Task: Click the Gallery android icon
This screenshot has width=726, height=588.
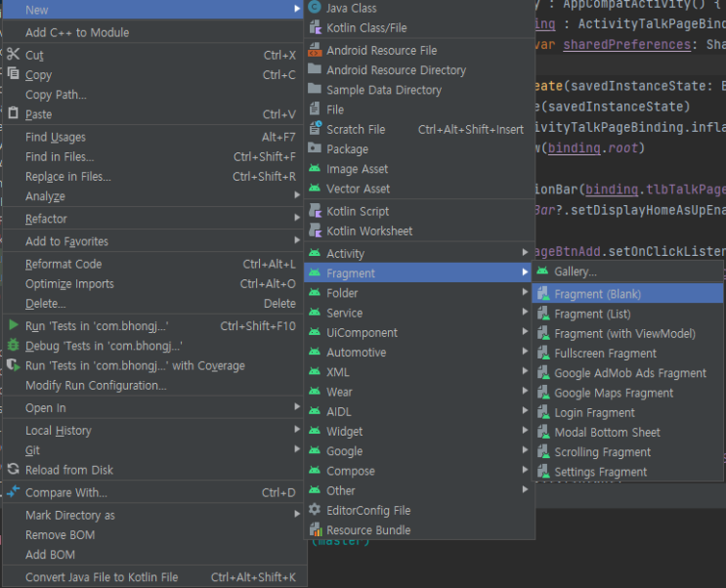Action: click(542, 271)
